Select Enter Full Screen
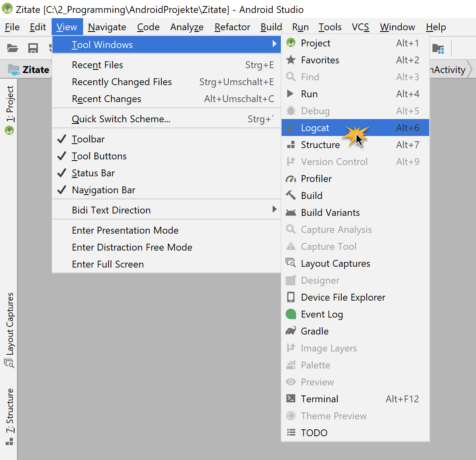Screen dimensions: 476x460 (166, 264)
